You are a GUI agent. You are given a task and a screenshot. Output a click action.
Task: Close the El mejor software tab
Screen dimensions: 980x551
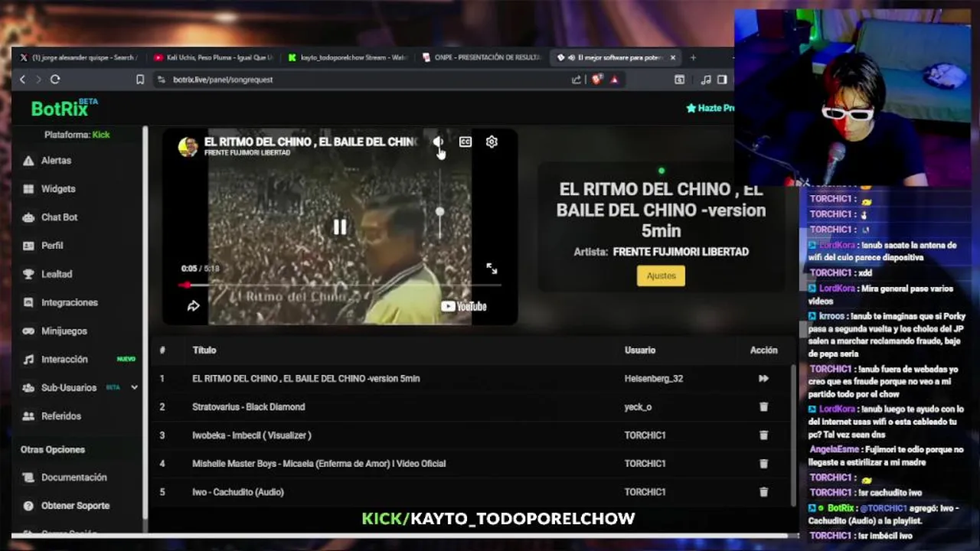click(x=673, y=57)
